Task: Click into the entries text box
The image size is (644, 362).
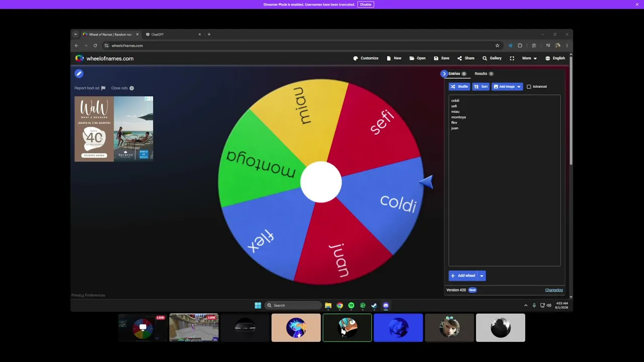Action: click(x=504, y=180)
